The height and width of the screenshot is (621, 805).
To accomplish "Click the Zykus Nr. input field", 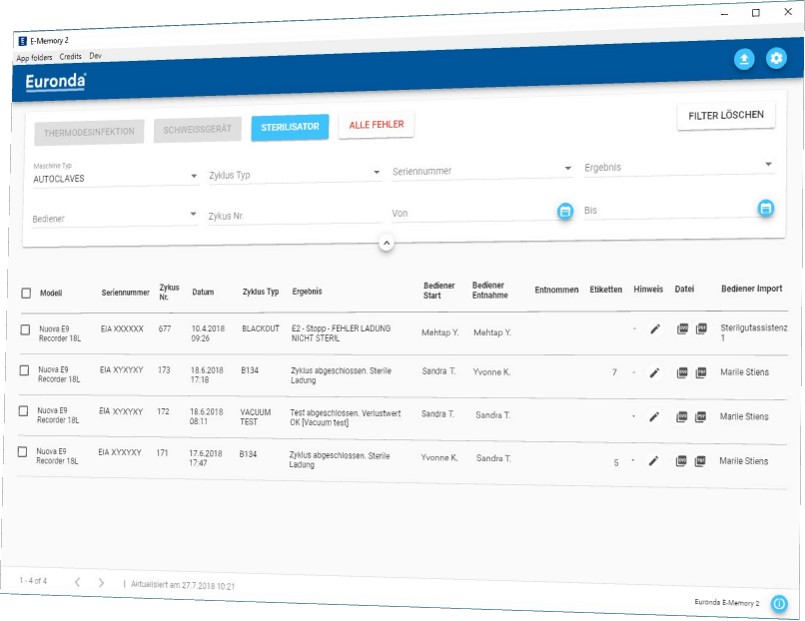I will coord(294,216).
